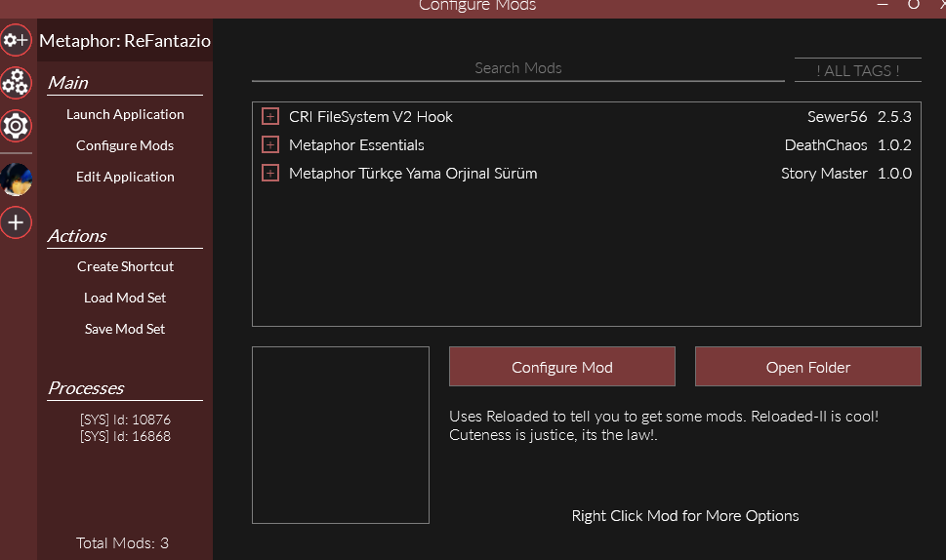Select the CRI FileSystem V2 Hook row
946x560 pixels.
click(x=587, y=116)
